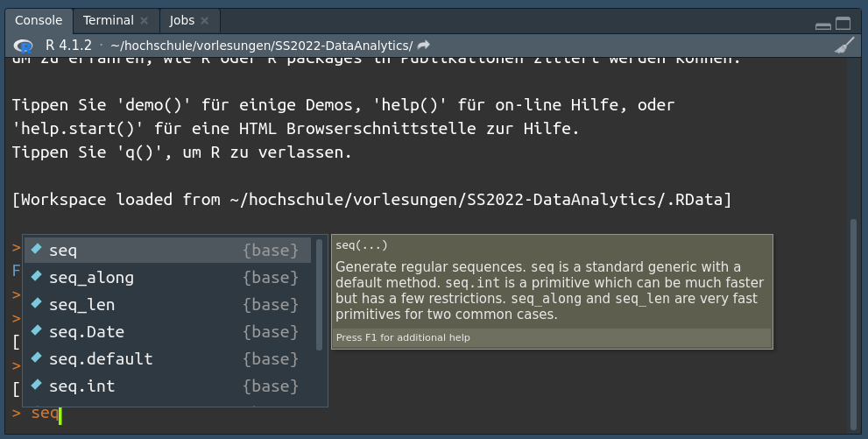Open the Jobs tab
The image size is (868, 439).
(182, 20)
